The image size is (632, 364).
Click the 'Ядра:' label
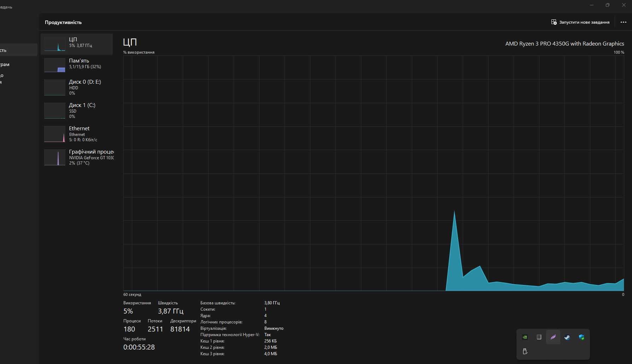tap(205, 316)
